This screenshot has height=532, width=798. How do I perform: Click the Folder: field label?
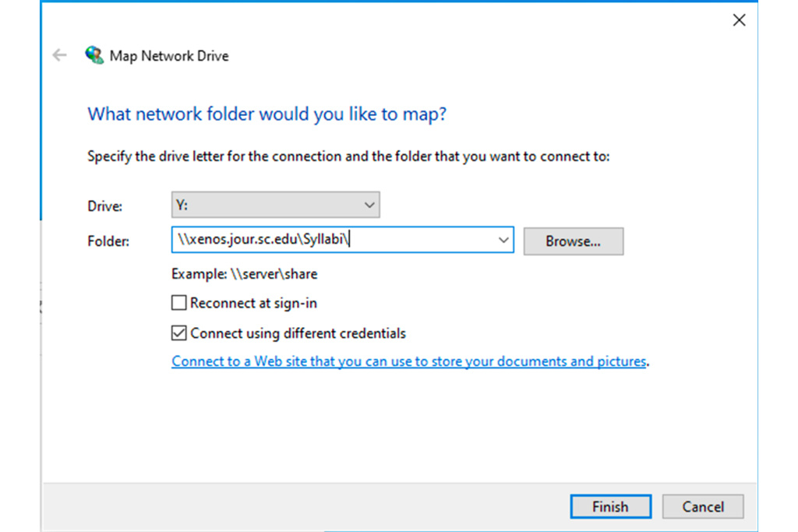click(108, 241)
